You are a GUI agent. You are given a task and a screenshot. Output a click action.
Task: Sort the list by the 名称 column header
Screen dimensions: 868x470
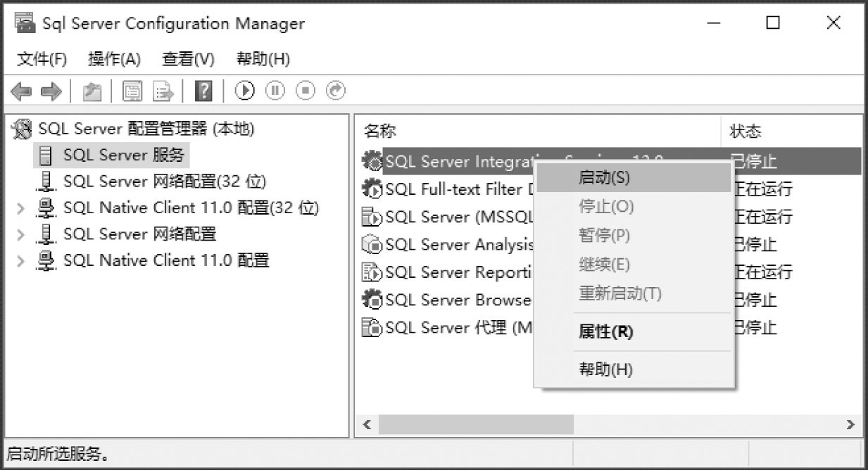click(x=539, y=131)
